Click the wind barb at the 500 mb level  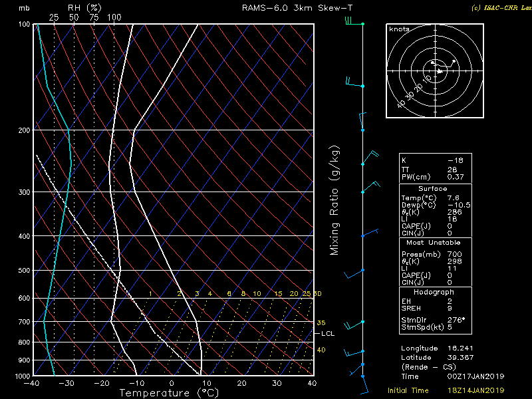(354, 274)
